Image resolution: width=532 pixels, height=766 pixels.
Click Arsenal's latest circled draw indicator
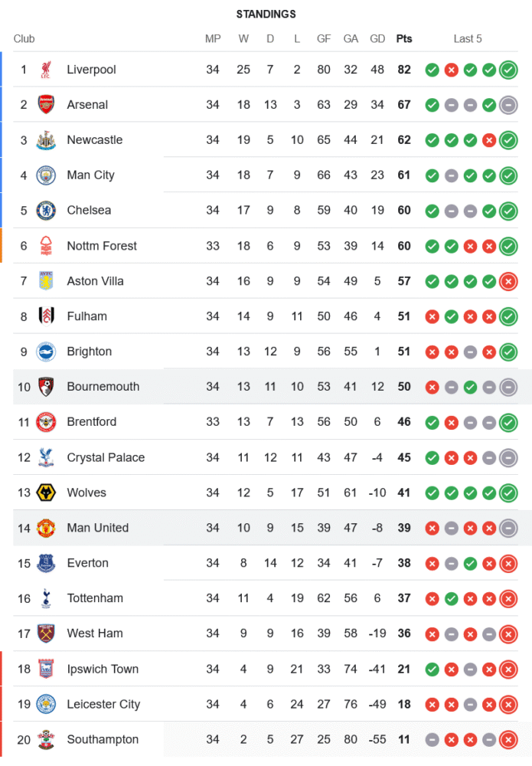click(508, 105)
